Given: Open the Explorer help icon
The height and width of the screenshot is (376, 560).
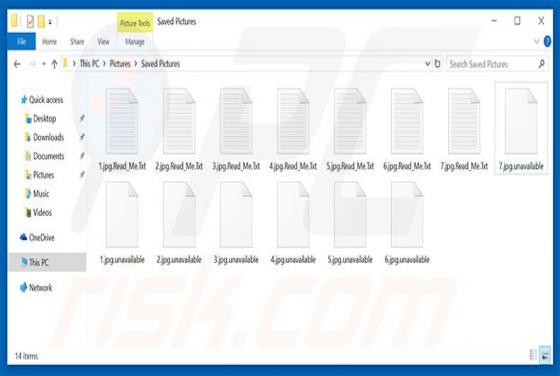Looking at the screenshot, I should tap(547, 41).
